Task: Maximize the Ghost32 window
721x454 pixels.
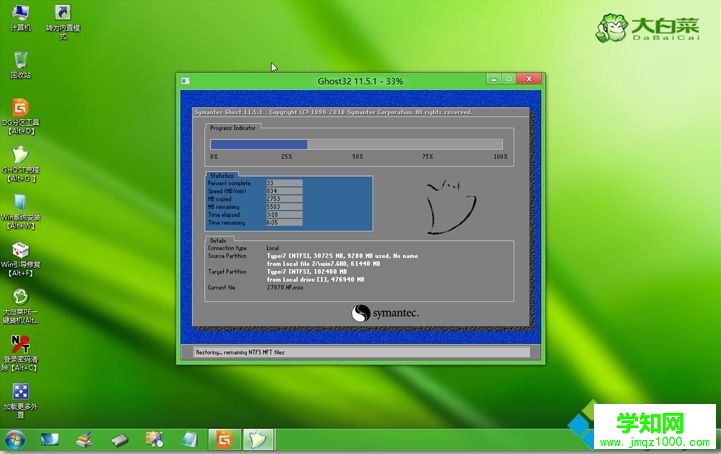Action: tap(509, 79)
